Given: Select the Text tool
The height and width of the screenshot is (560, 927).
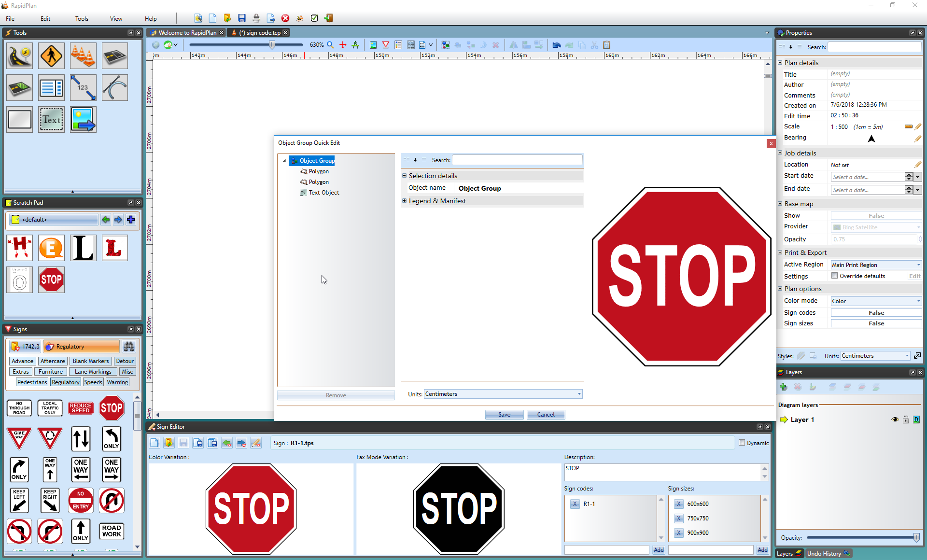Looking at the screenshot, I should [x=51, y=120].
